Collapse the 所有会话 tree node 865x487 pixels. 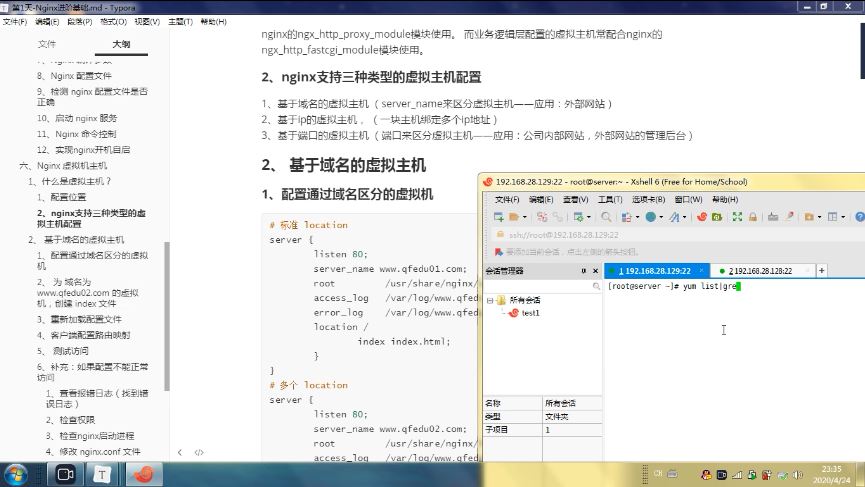489,300
